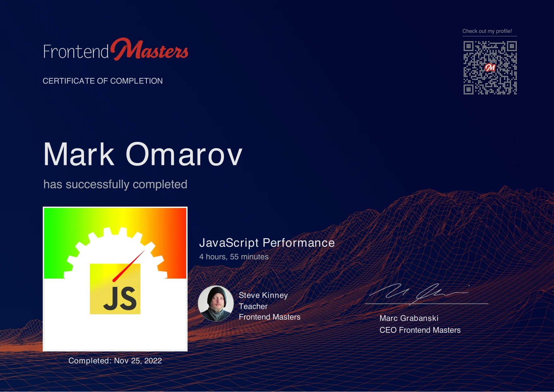Click the 'Marc Grabanski' name

[x=409, y=318]
